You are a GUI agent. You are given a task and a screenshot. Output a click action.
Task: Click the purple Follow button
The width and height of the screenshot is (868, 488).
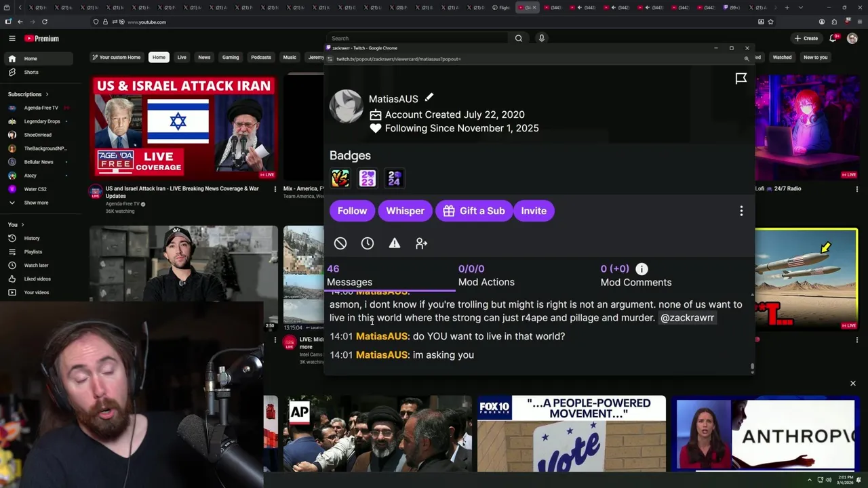point(353,211)
